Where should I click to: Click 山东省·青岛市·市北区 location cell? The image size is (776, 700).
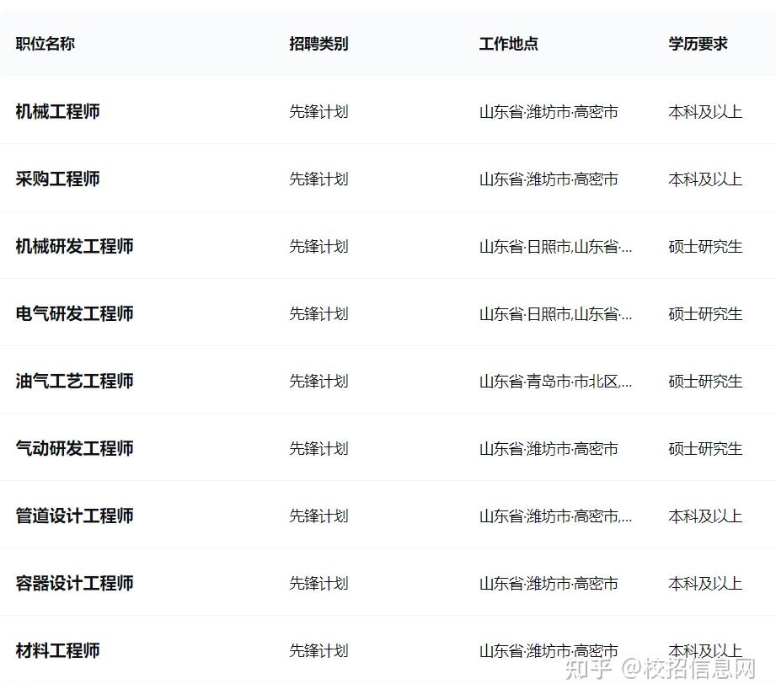click(555, 381)
